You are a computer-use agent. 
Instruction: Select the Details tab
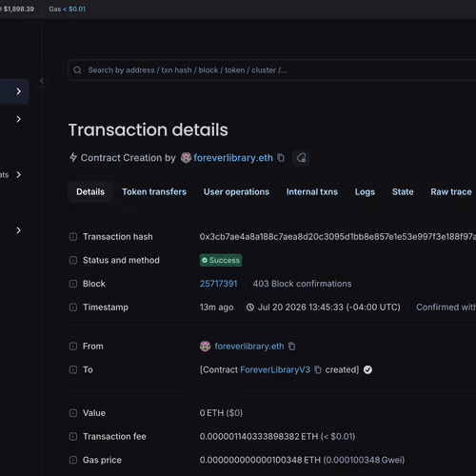(x=90, y=192)
